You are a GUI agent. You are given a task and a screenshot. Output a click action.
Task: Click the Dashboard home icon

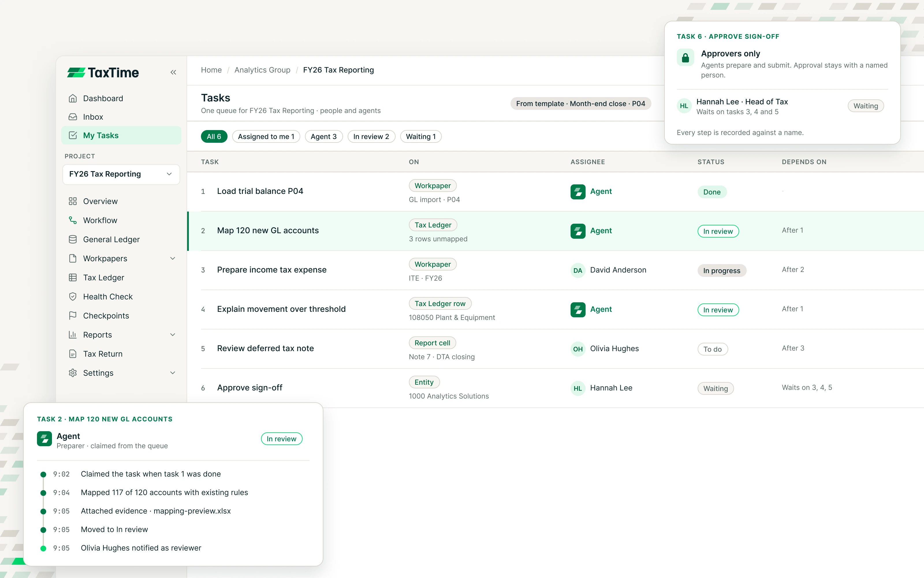(72, 99)
